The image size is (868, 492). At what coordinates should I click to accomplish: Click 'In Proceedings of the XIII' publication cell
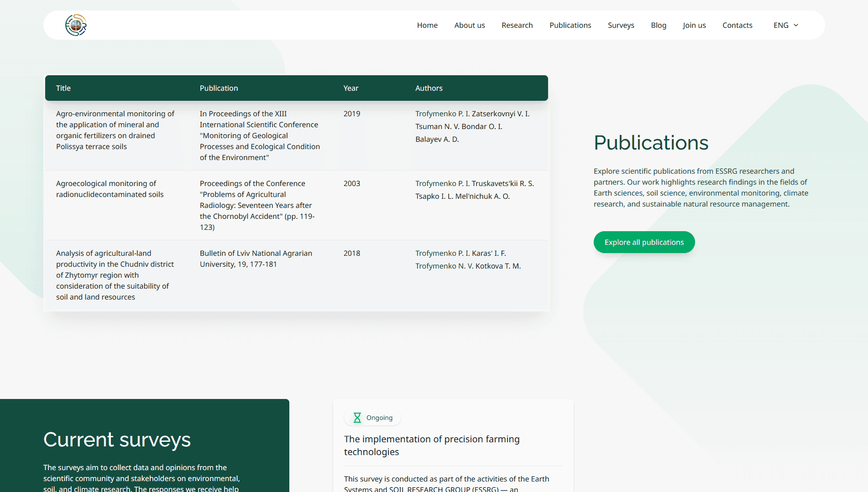pos(260,135)
